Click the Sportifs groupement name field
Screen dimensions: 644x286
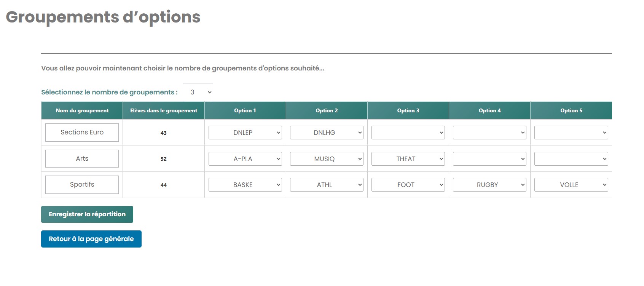pyautogui.click(x=82, y=185)
